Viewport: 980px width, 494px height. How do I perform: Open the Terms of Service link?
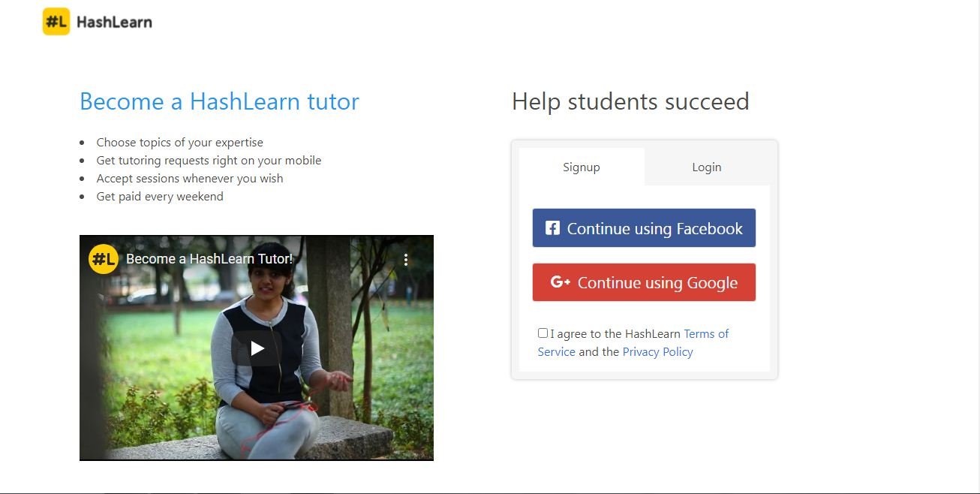[x=705, y=334]
